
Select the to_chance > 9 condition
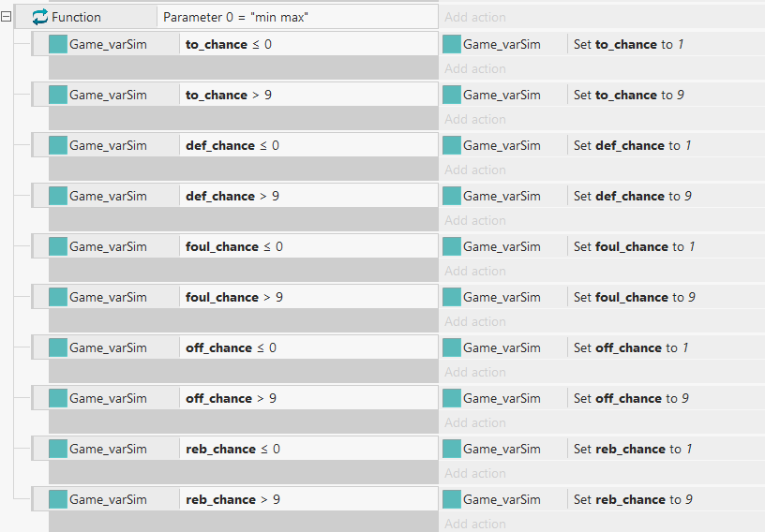(308, 95)
